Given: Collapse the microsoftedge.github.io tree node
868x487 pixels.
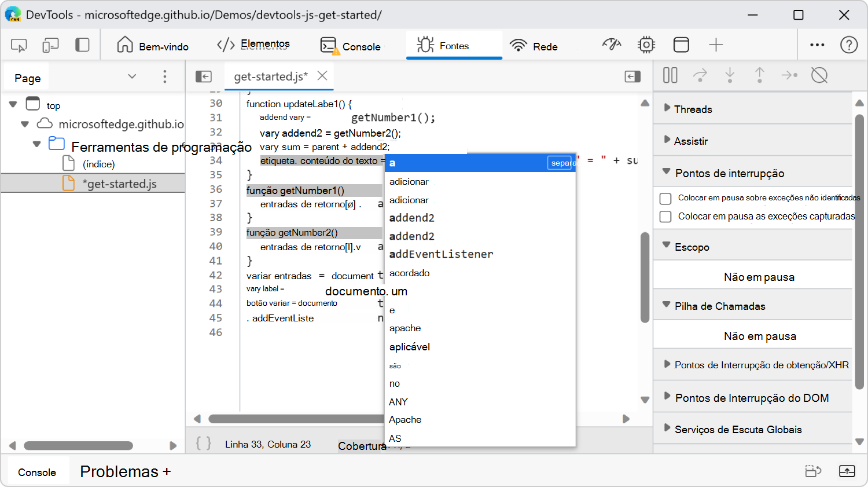Looking at the screenshot, I should [x=24, y=124].
